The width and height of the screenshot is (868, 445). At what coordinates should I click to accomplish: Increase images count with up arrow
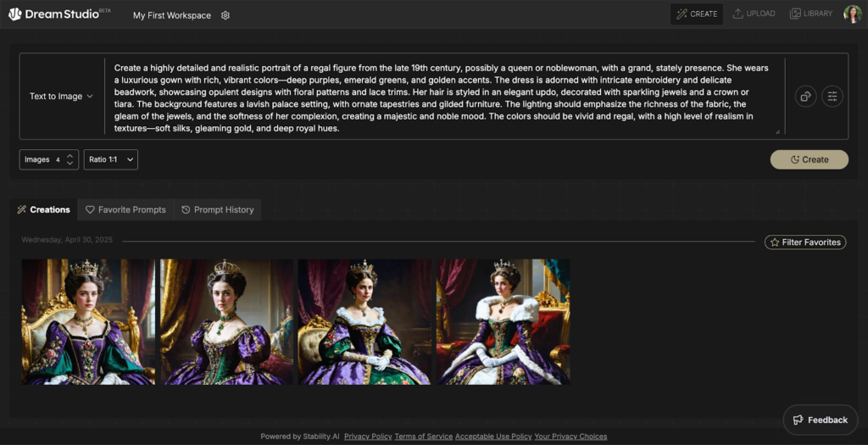(70, 156)
